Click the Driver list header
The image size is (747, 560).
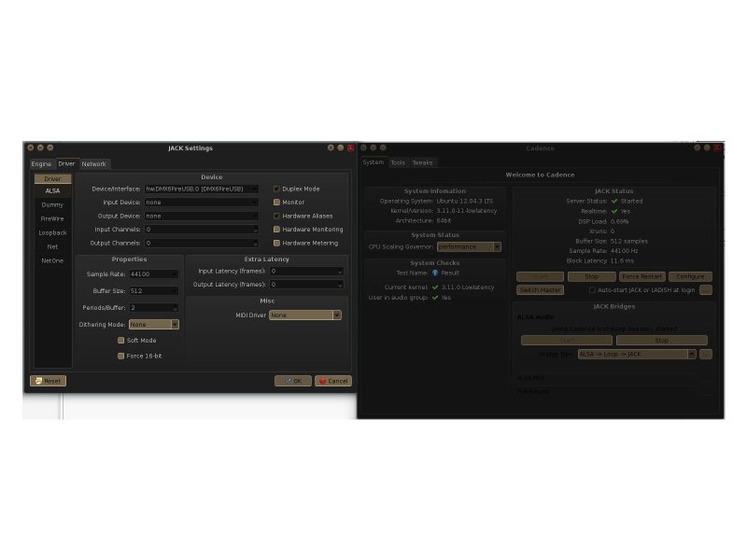[53, 179]
